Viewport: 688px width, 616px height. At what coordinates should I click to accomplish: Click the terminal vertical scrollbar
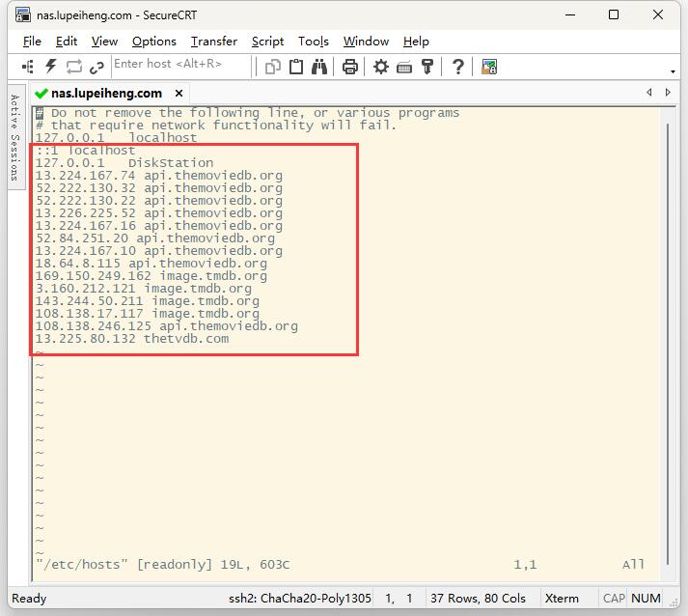pos(668,345)
